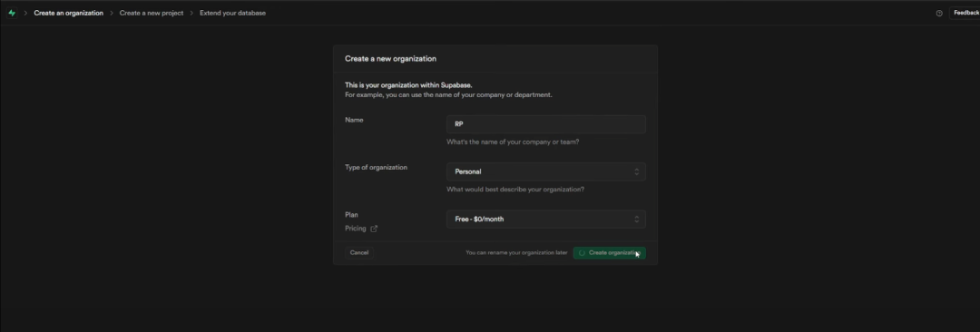Click the Supabase logo icon
This screenshot has height=332, width=980.
coord(12,13)
